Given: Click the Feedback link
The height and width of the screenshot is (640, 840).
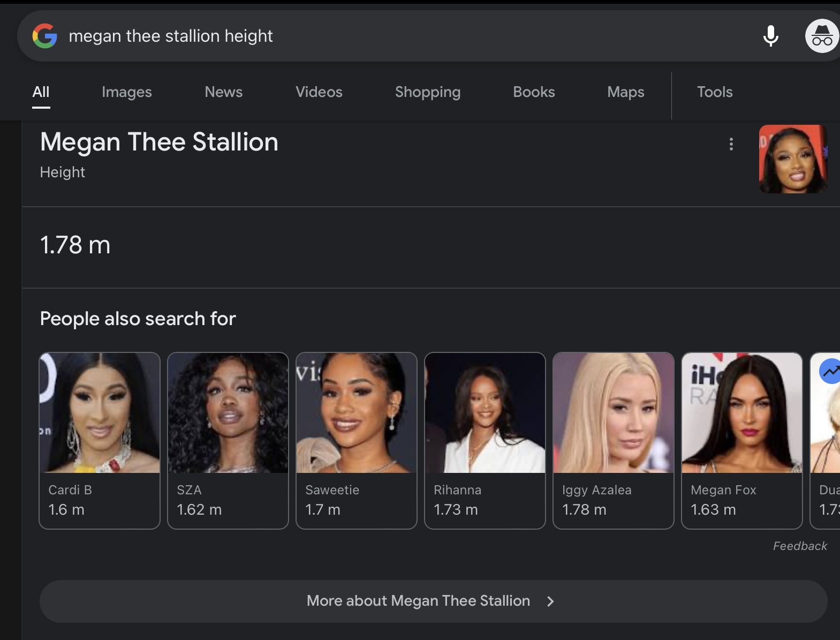Looking at the screenshot, I should tap(800, 546).
